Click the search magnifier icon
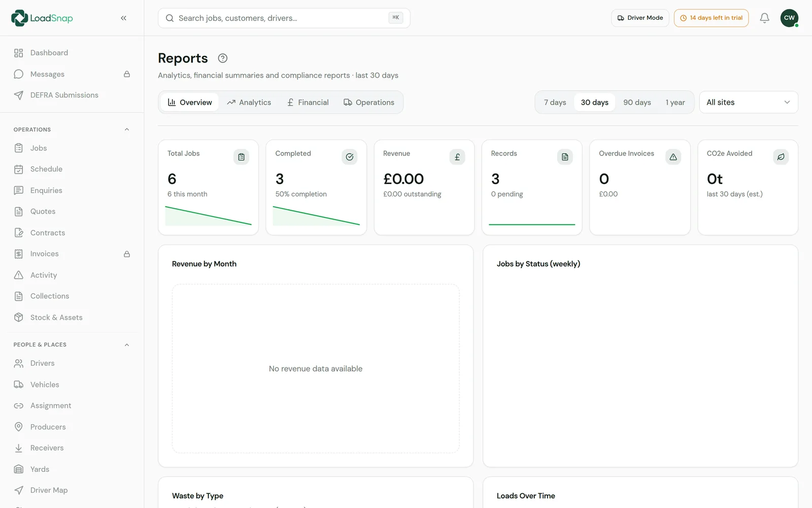Screen dimensions: 812x508 pyautogui.click(x=170, y=18)
